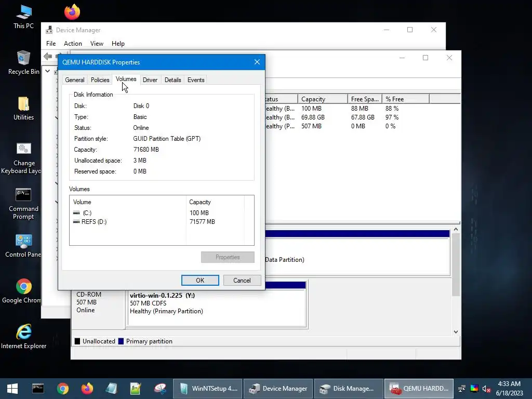Click the Volume column header
This screenshot has width=532, height=399.
point(128,202)
